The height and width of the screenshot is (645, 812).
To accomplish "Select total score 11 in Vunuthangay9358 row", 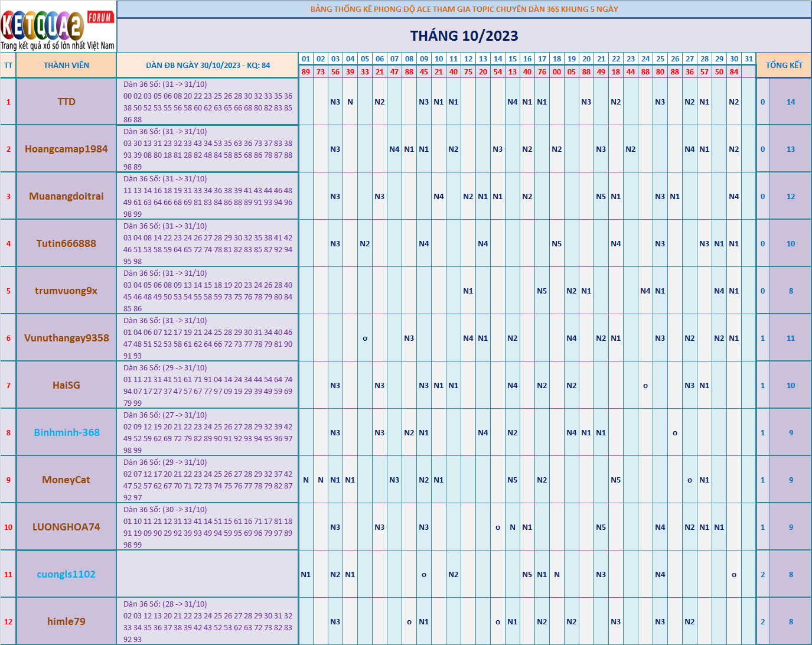I will pos(791,338).
